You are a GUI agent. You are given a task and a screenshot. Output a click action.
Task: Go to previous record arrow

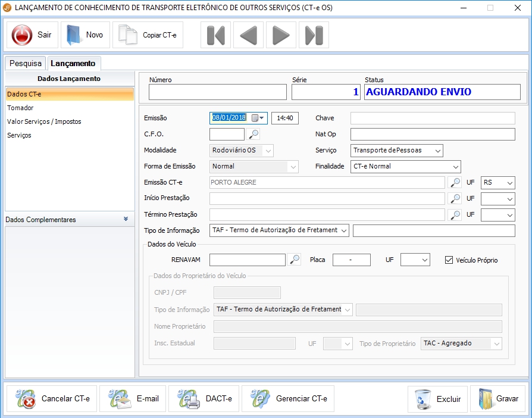click(248, 35)
